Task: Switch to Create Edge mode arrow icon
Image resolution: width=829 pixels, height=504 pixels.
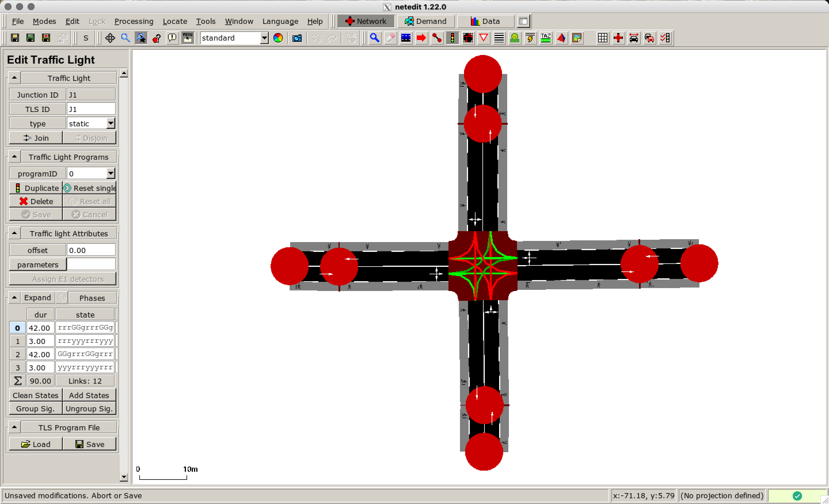Action: tap(421, 38)
